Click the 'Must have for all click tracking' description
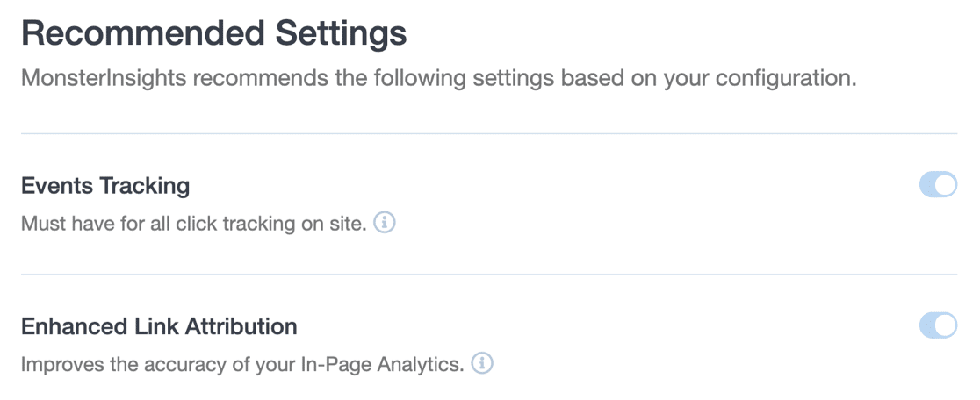The width and height of the screenshot is (980, 400). pyautogui.click(x=193, y=224)
